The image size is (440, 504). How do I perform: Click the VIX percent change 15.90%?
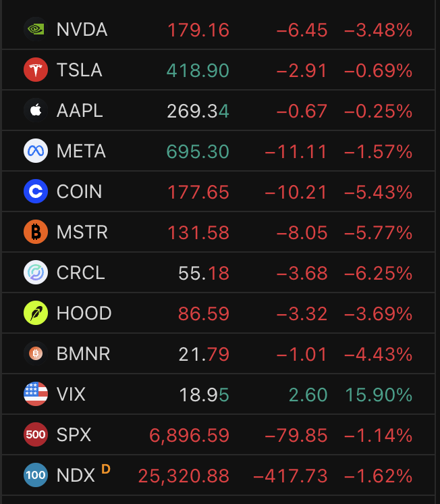click(379, 394)
